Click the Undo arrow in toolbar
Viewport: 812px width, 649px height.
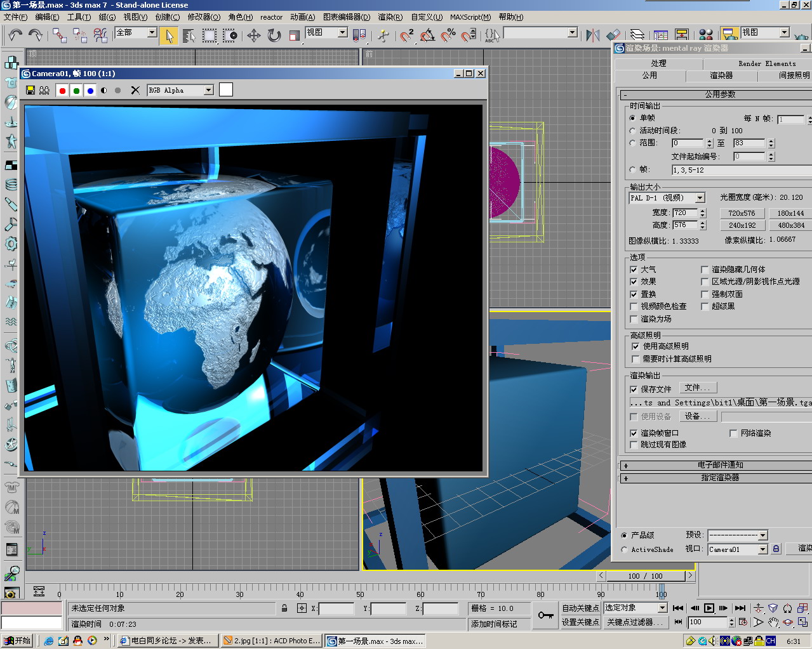[x=15, y=36]
